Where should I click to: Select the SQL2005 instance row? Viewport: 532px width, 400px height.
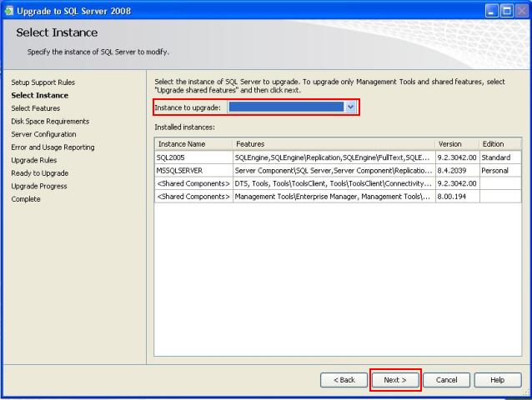pos(338,157)
